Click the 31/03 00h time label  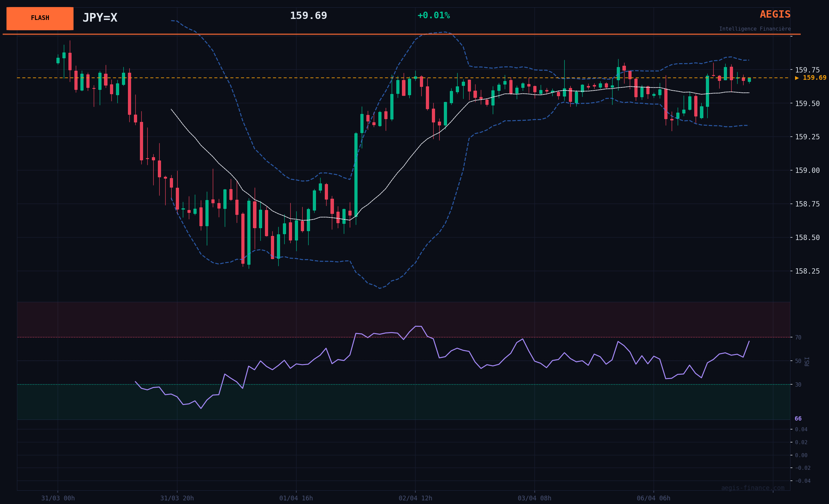tap(58, 498)
